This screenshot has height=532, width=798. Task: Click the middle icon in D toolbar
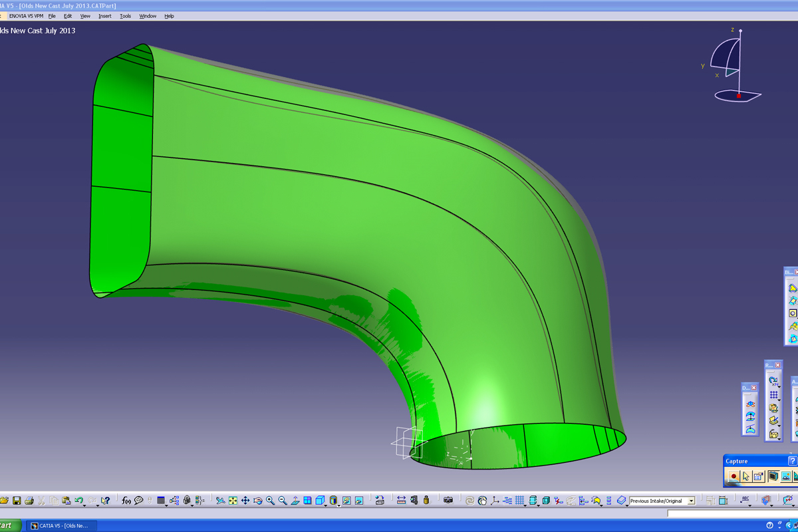(x=750, y=417)
